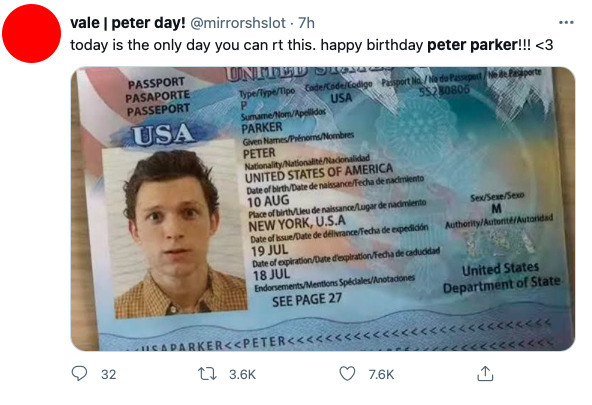The width and height of the screenshot is (592, 405).
Task: Visit the @mirrorshslot handle profile
Action: pos(238,23)
